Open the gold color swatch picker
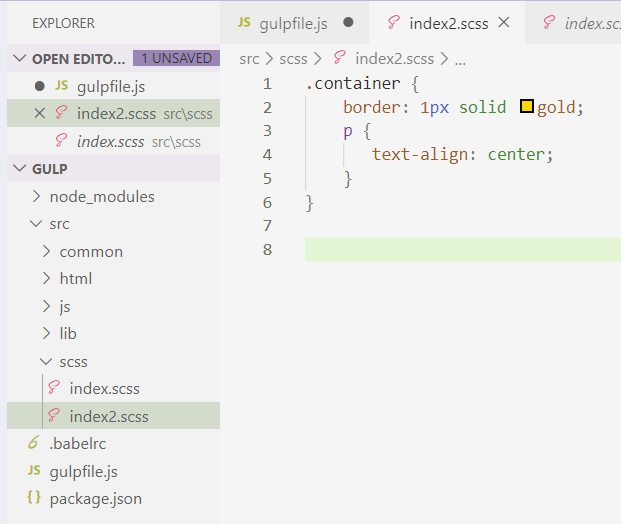The height and width of the screenshot is (524, 621). tap(527, 107)
